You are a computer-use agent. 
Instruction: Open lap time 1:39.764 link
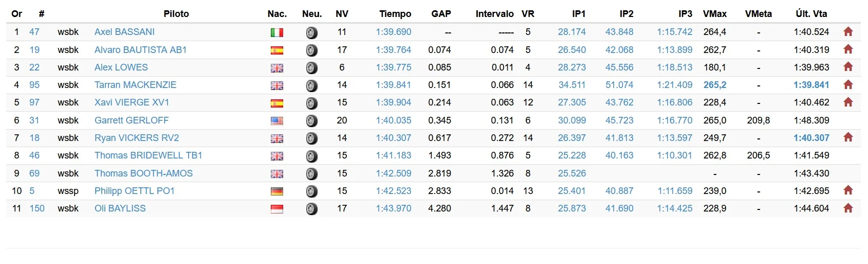(x=394, y=50)
